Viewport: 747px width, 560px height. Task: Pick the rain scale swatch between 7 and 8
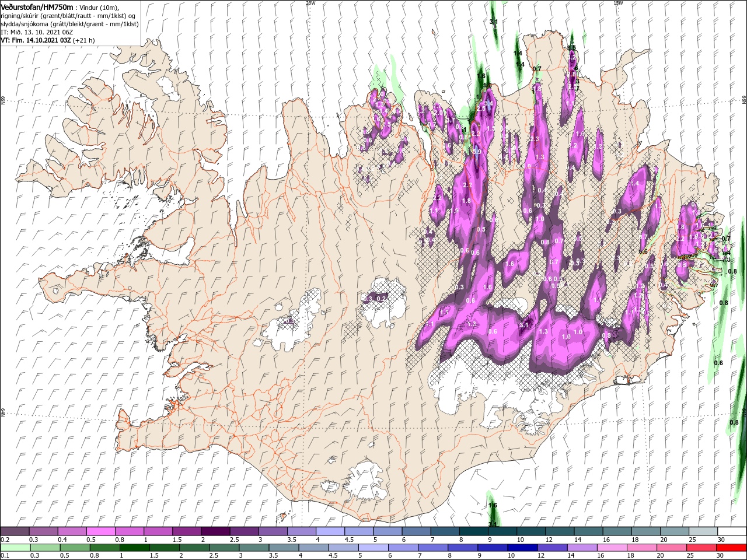tap(432, 548)
